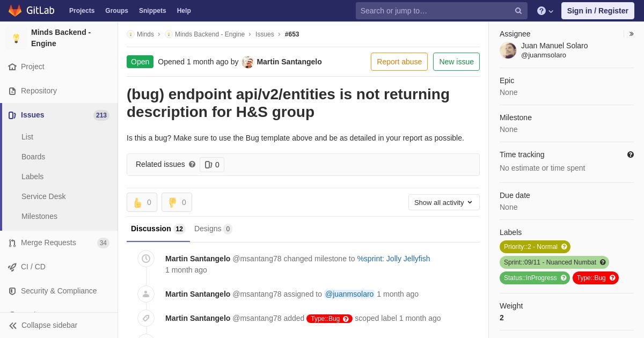The height and width of the screenshot is (338, 644).
Task: Click the @juanmsolaro mention link
Action: tap(349, 294)
